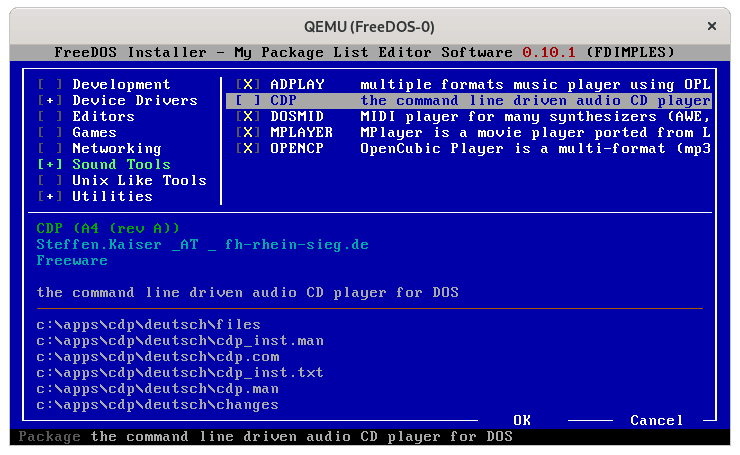
Task: Click the c:\apps\cdp\deutsch\cdp.com file path
Action: tap(158, 357)
